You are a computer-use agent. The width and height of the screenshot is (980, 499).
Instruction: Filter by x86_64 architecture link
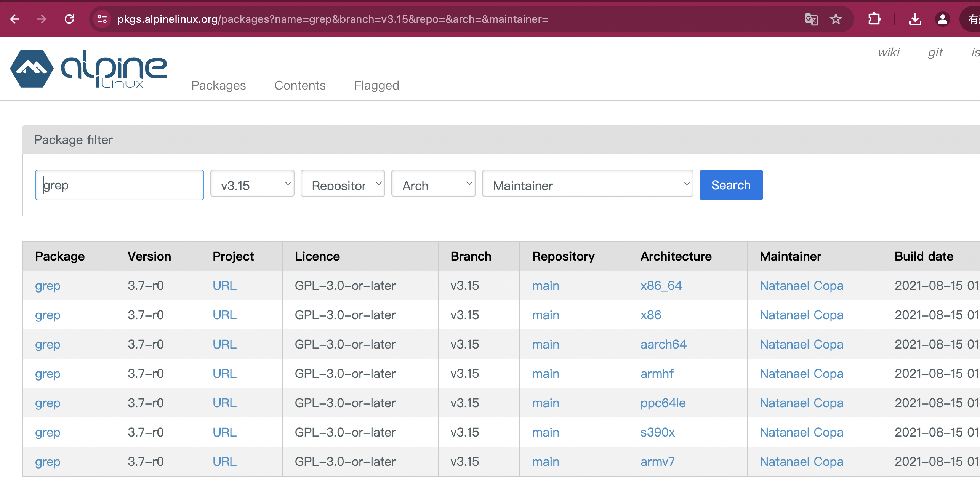click(x=661, y=286)
